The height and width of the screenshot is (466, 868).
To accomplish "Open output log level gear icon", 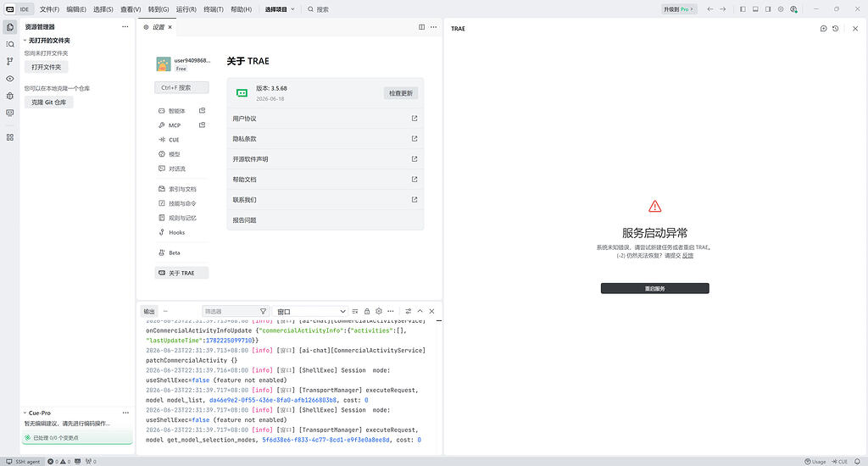I will point(379,311).
